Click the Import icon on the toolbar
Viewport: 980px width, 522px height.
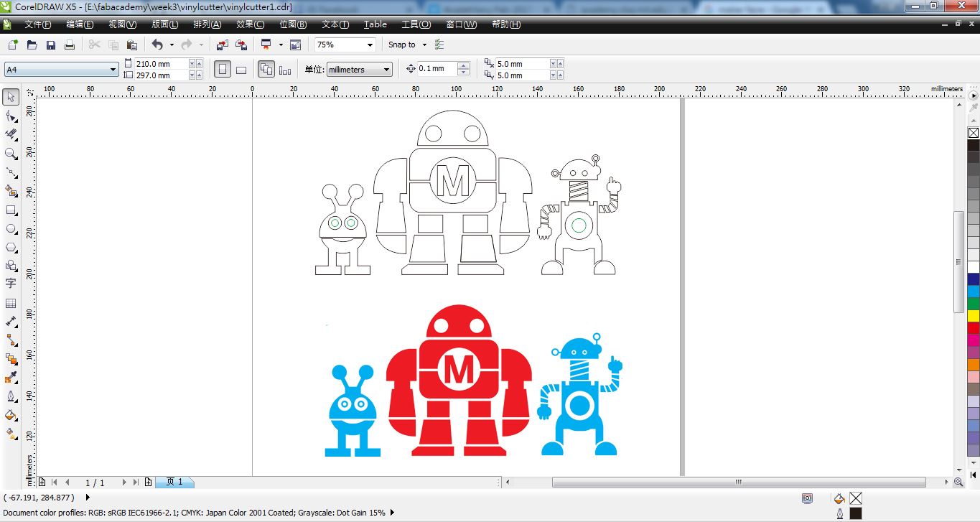[223, 44]
